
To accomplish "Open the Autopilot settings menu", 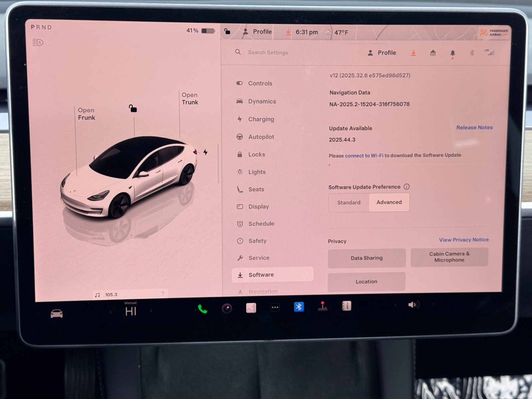I will pyautogui.click(x=261, y=137).
